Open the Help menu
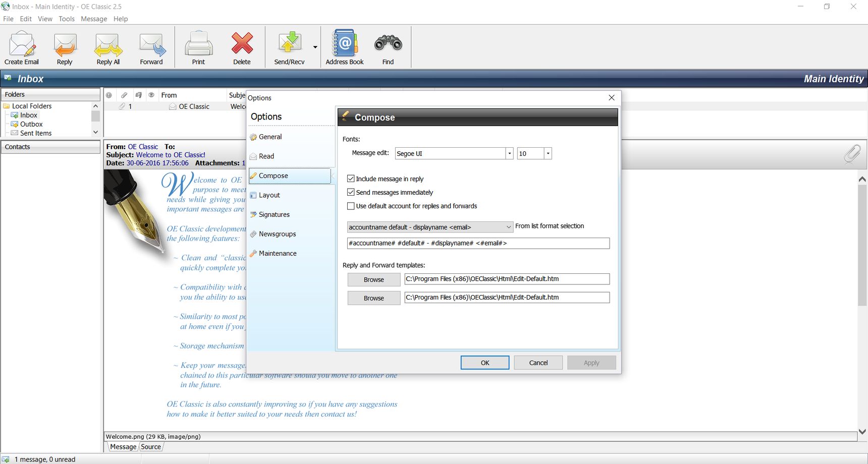This screenshot has height=464, width=868. pyautogui.click(x=121, y=19)
